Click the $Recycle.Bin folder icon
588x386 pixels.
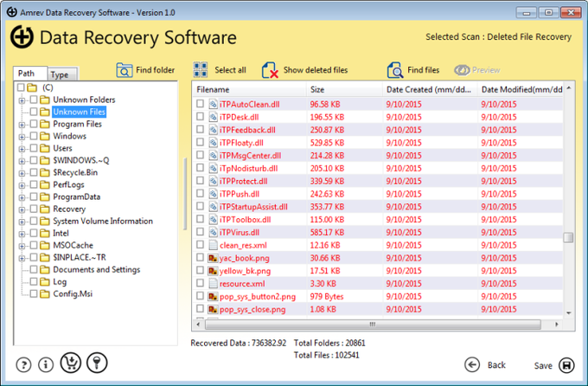45,172
